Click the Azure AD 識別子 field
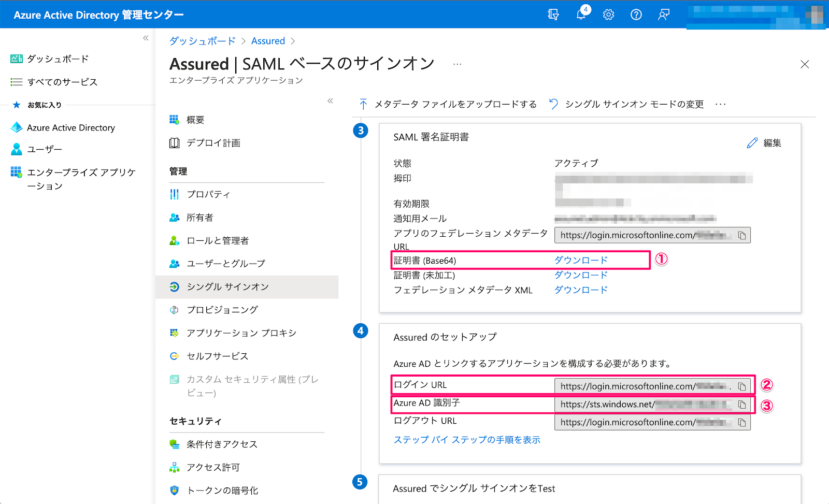This screenshot has height=504, width=829. point(652,405)
